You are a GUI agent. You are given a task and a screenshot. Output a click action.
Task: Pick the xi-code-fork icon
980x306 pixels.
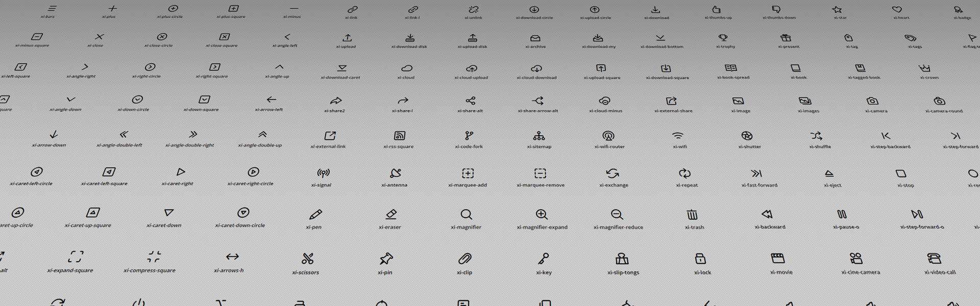point(469,136)
